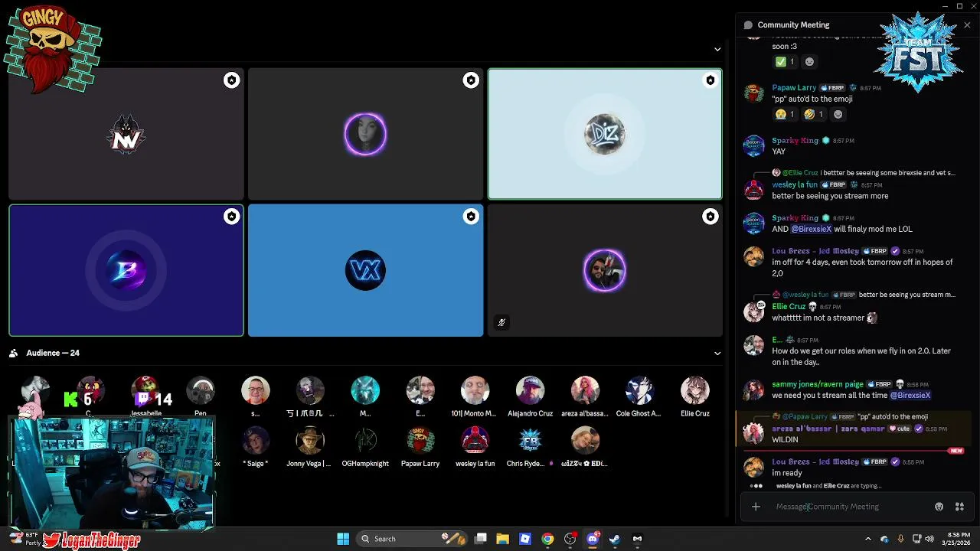The height and width of the screenshot is (551, 980).
Task: Click the plus attachment button in chat
Action: coord(756,507)
